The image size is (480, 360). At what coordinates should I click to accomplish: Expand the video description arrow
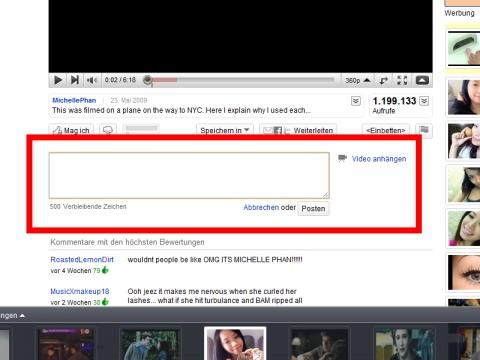point(356,101)
